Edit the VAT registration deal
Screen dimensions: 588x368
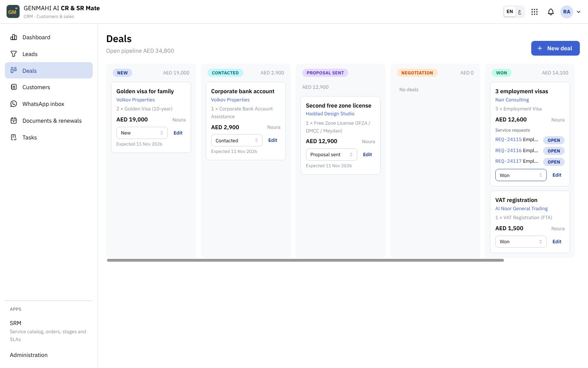click(x=557, y=242)
